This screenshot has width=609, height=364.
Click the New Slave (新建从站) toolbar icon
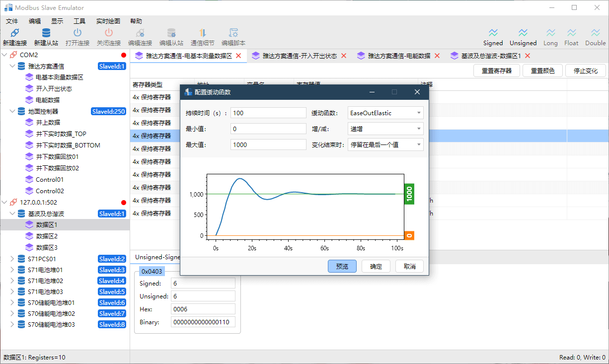click(x=46, y=33)
